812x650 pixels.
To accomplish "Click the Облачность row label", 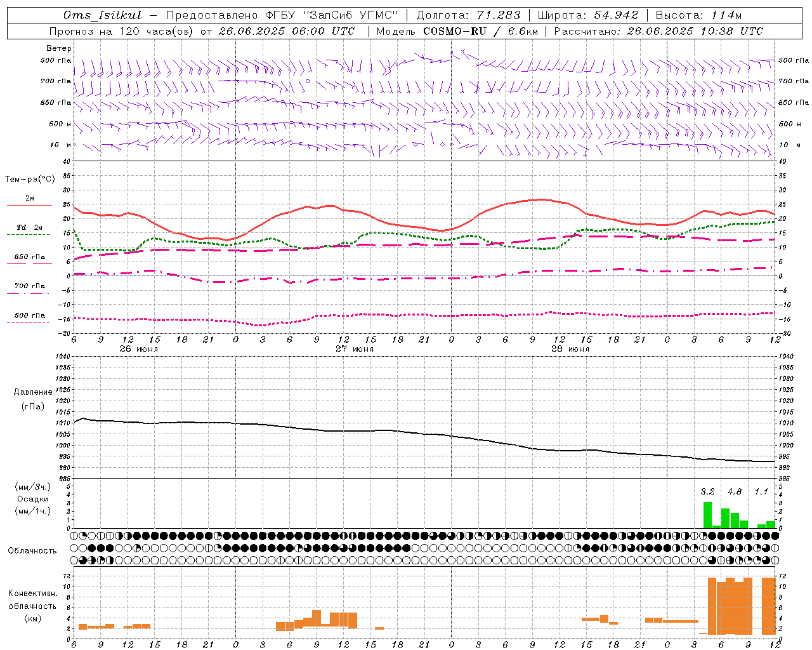I will [x=32, y=550].
